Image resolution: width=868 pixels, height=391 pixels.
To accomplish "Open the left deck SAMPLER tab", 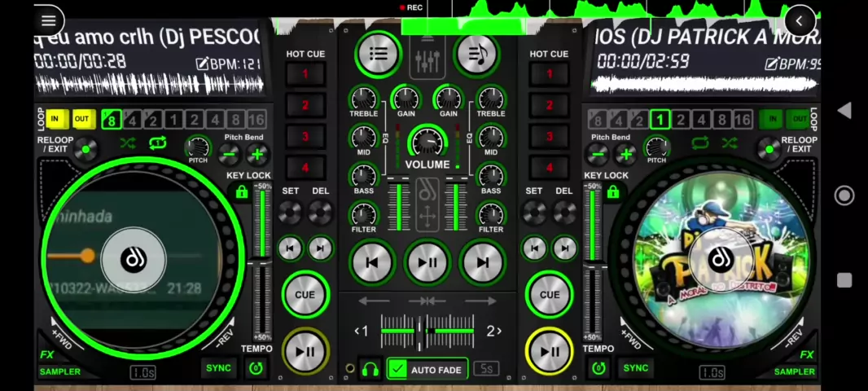I will pyautogui.click(x=60, y=371).
